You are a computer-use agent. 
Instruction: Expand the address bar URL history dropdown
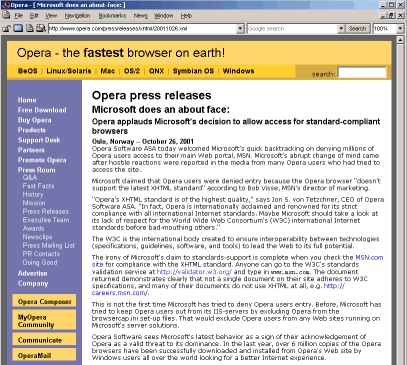(240, 29)
